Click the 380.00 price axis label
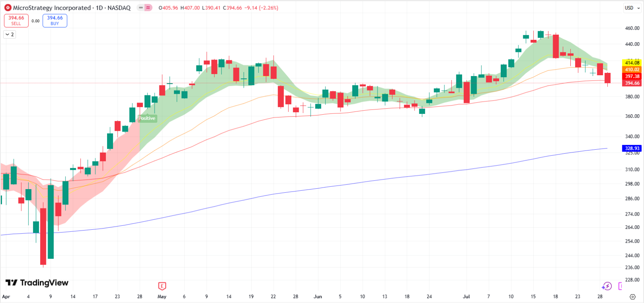644x303 pixels. (632, 97)
